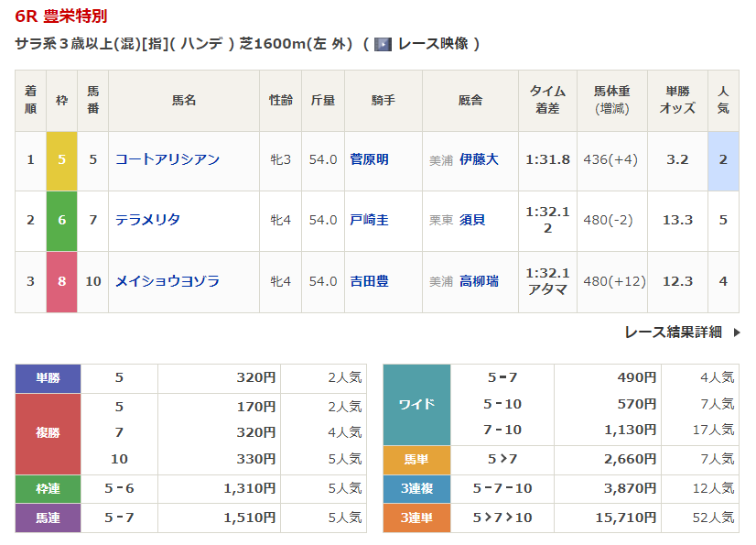View jockey 吉田豊 page
This screenshot has height=545, width=756.
click(x=370, y=281)
